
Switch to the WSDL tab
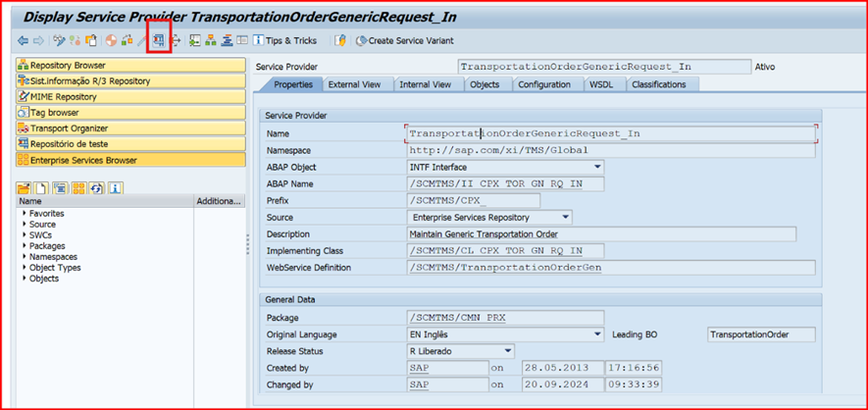coord(600,85)
